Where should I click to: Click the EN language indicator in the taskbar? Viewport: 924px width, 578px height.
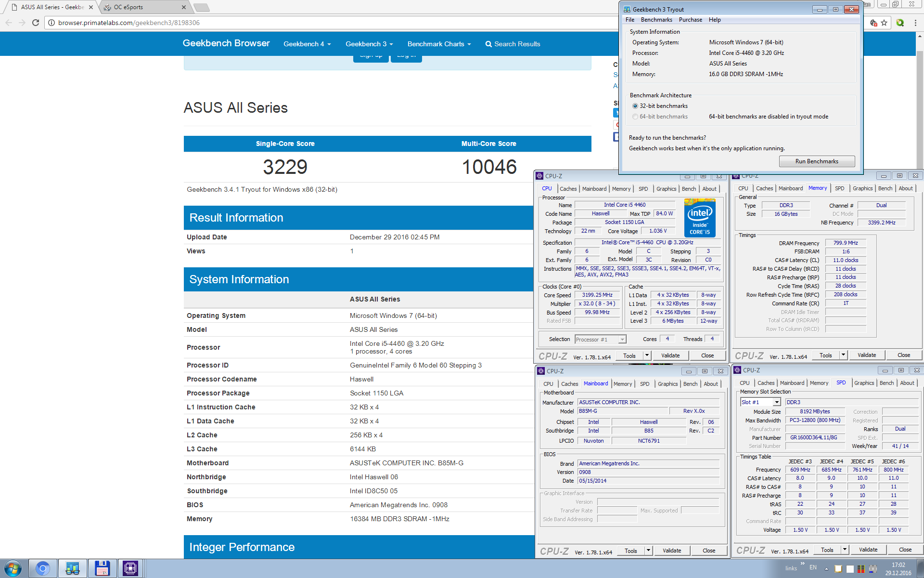(813, 567)
